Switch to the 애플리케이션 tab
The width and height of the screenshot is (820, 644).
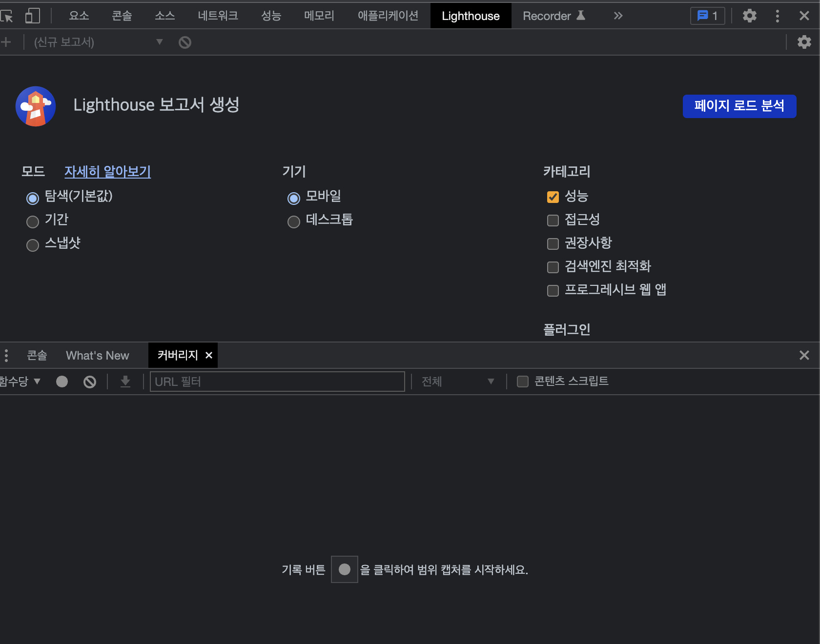(x=389, y=16)
